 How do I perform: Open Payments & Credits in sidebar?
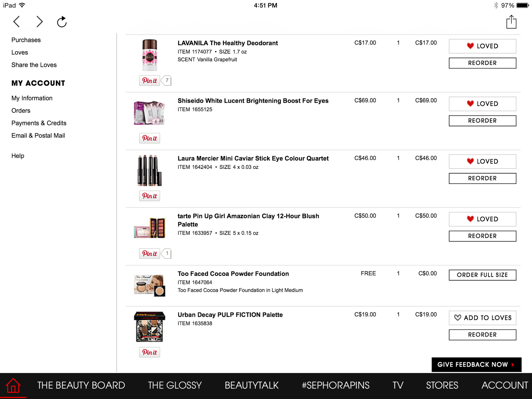tap(39, 123)
